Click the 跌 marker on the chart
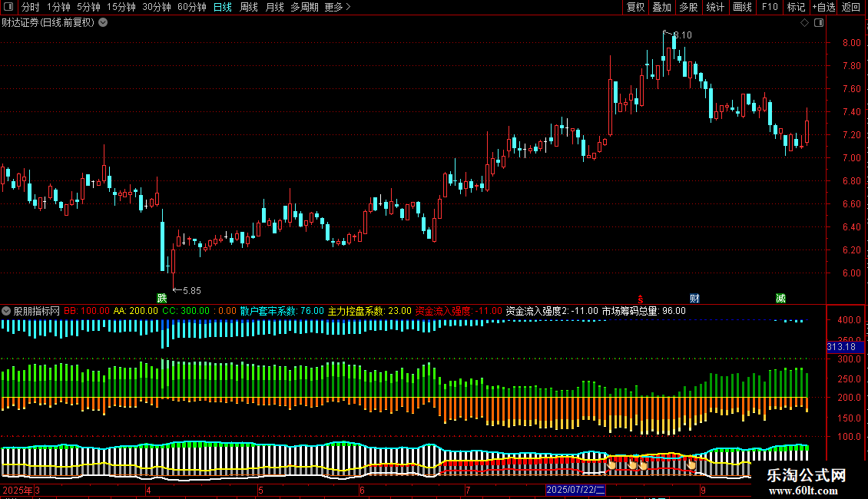This screenshot has height=499, width=868. [161, 298]
